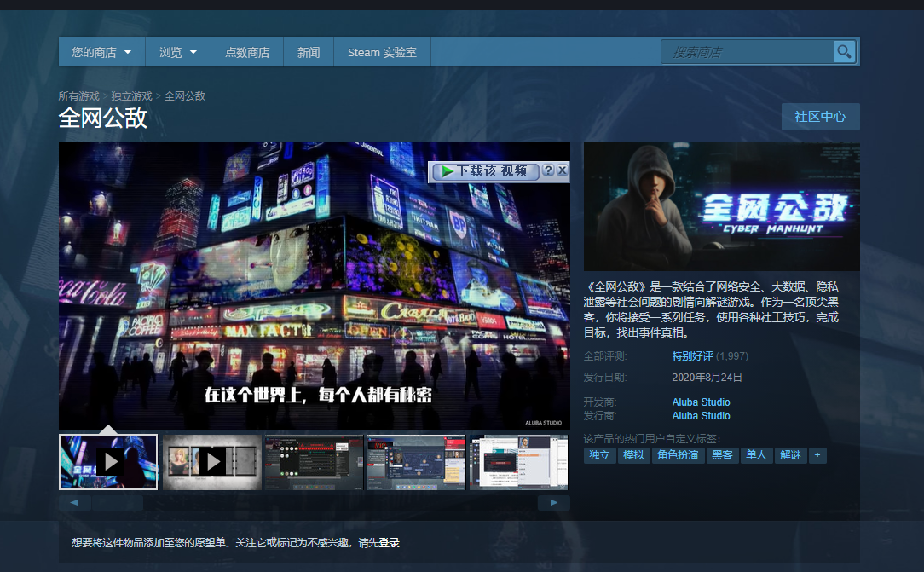Click the play icon on the second video thumbnail
924x572 pixels.
tap(211, 462)
